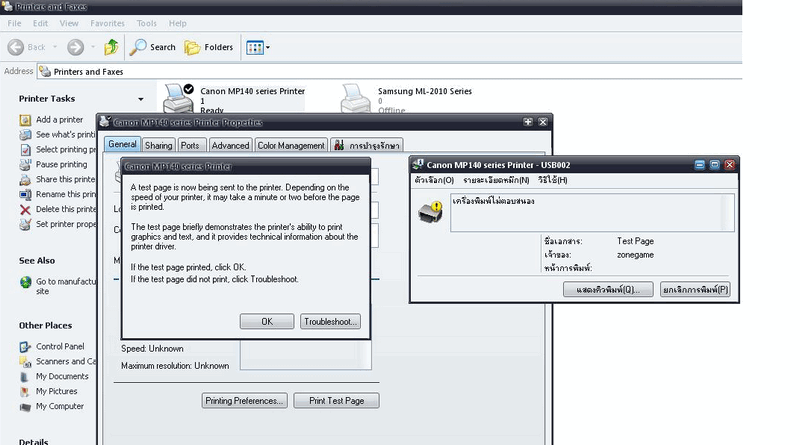Open the Favorites menu
This screenshot has height=445, width=800.
107,23
